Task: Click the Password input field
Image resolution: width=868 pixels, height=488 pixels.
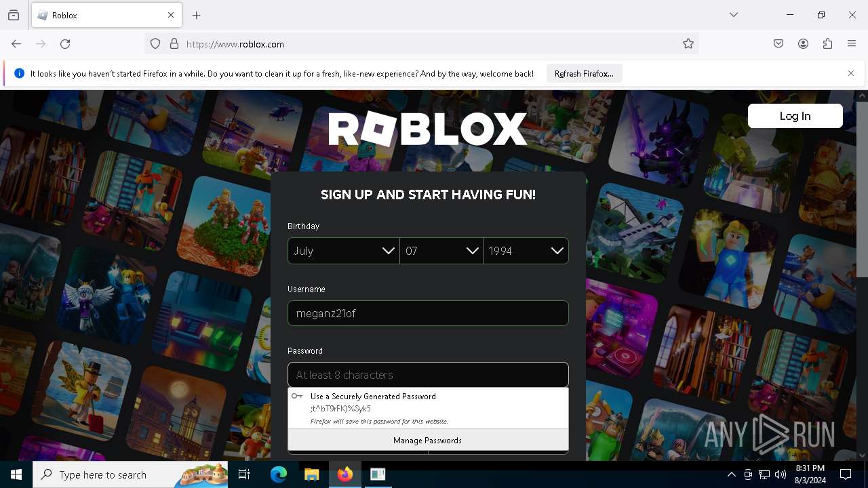Action: pos(428,375)
